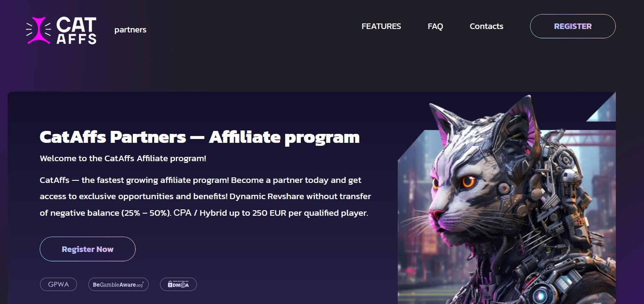Click the CAT AFFS wordmark in header
The width and height of the screenshot is (644, 304).
(76, 30)
